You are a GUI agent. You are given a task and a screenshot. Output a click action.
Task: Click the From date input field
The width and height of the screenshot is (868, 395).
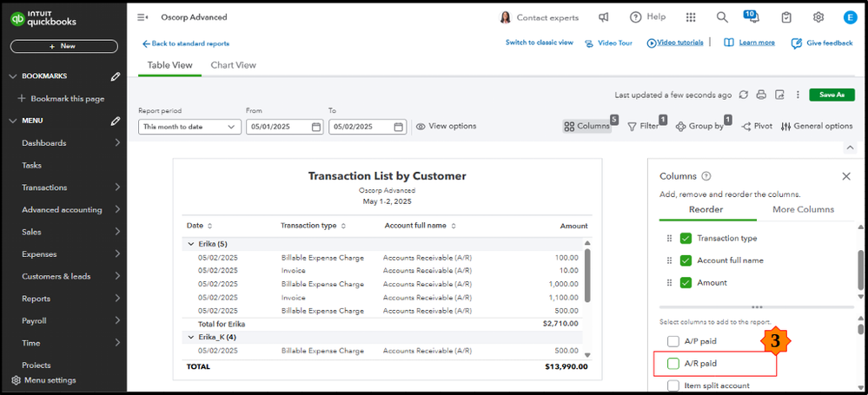pos(277,127)
